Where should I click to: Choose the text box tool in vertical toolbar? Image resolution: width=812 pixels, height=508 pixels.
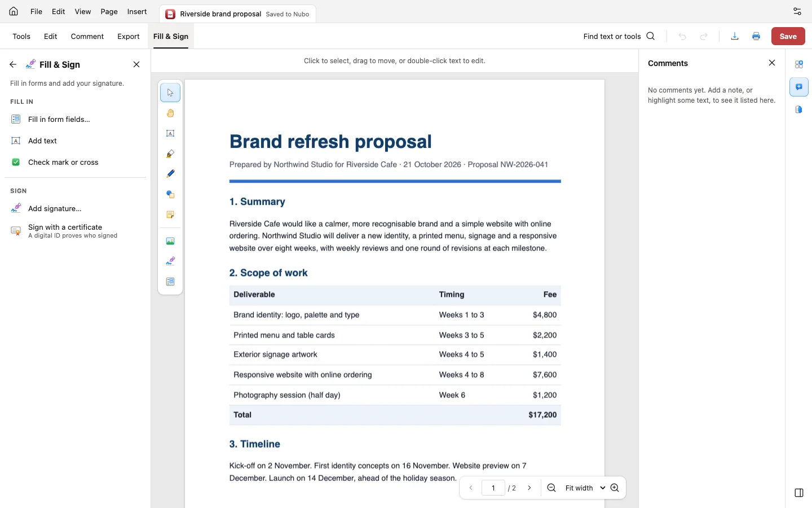coord(170,134)
